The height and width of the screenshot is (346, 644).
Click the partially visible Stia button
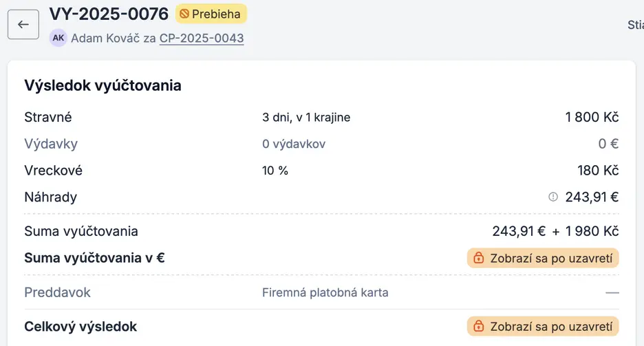[x=635, y=25]
